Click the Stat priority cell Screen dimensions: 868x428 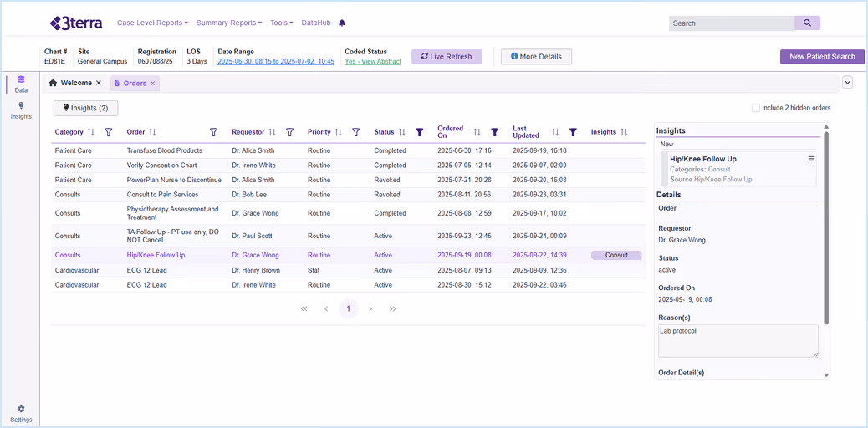point(314,270)
